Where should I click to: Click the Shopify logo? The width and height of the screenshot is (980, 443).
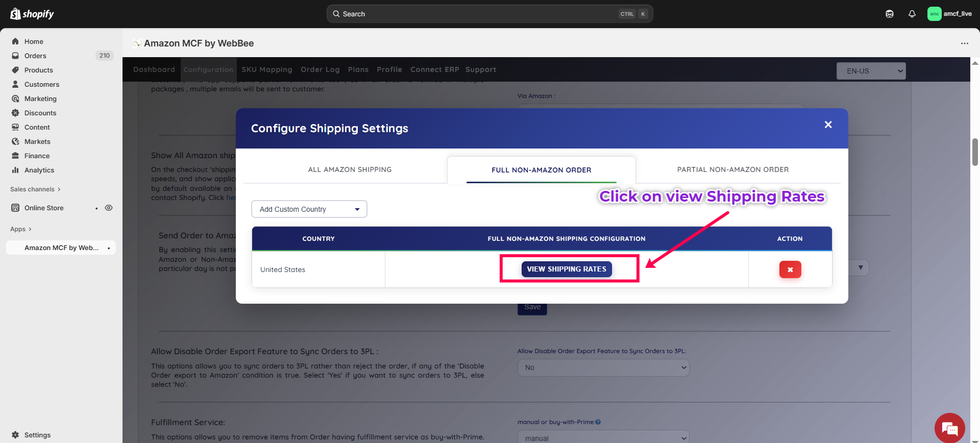[x=32, y=14]
